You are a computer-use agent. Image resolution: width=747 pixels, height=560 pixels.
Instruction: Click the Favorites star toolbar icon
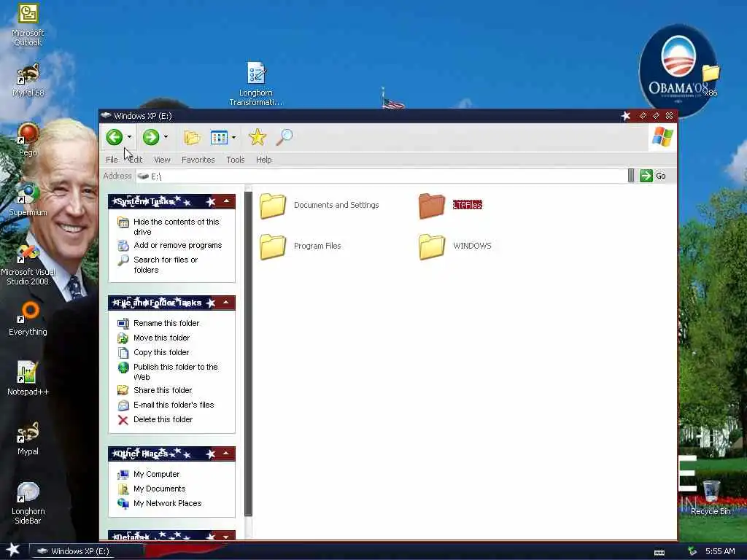[258, 137]
